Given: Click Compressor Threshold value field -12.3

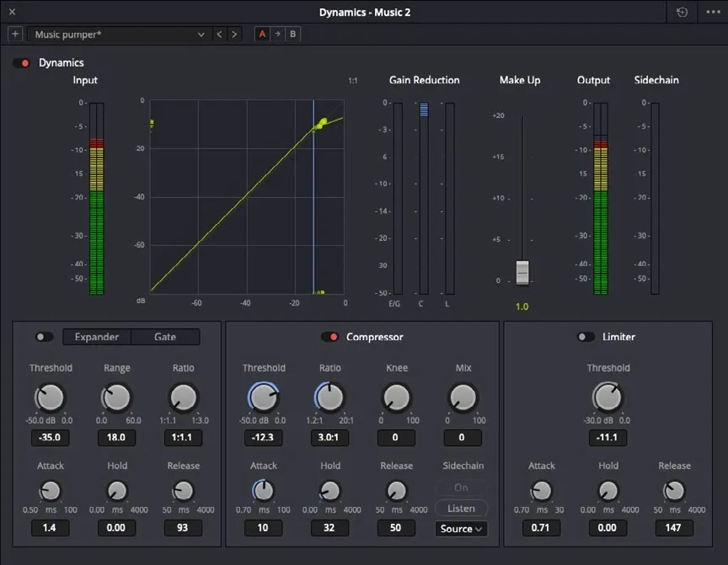Looking at the screenshot, I should tap(263, 438).
